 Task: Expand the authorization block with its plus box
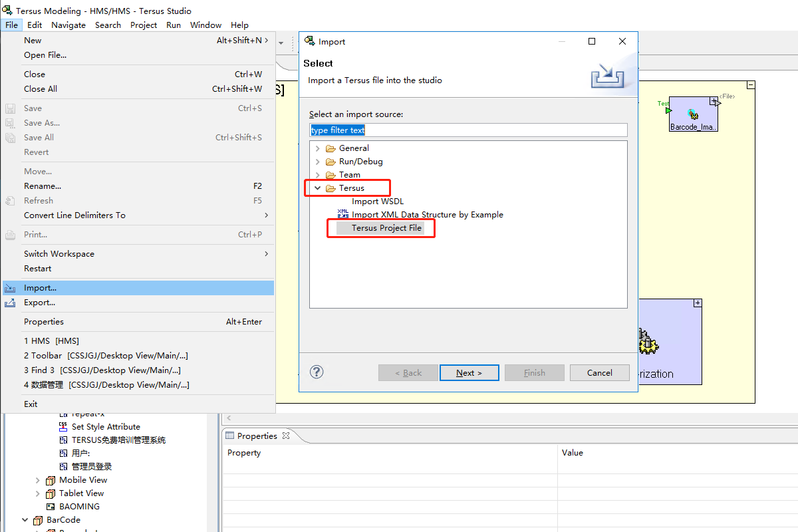point(698,303)
